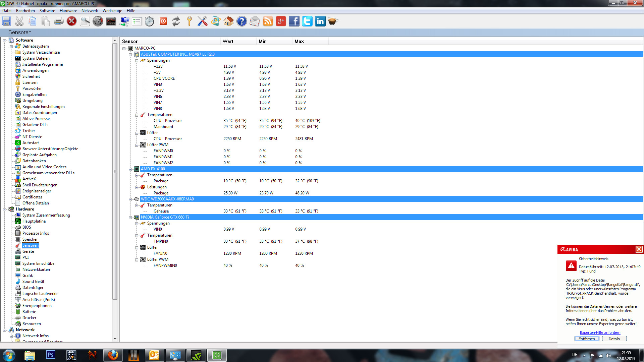Click the refresh arrows toolbar icon
The width and height of the screenshot is (644, 362).
176,21
